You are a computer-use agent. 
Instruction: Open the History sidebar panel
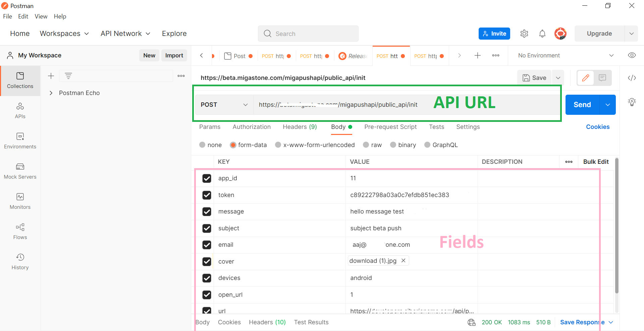20,262
